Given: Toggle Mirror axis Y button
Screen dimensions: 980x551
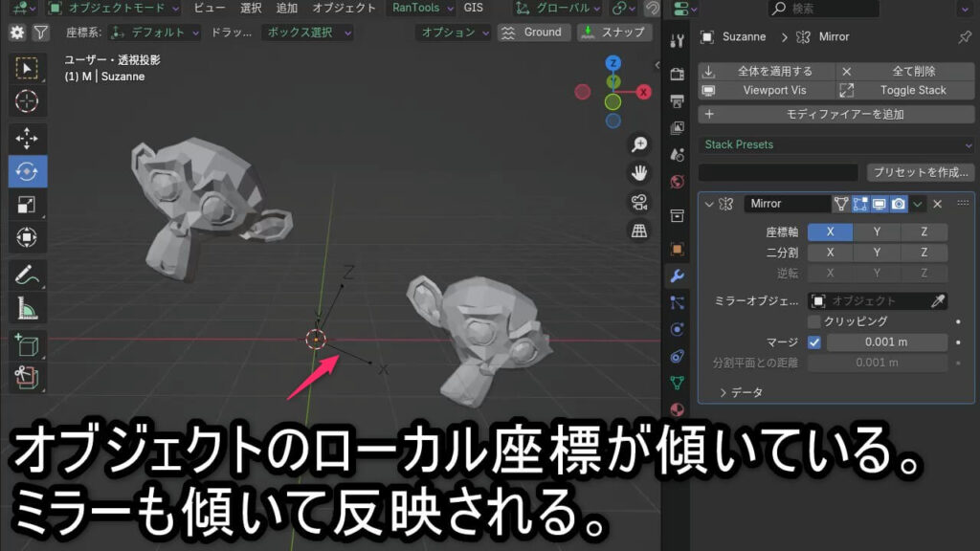Looking at the screenshot, I should tap(878, 231).
